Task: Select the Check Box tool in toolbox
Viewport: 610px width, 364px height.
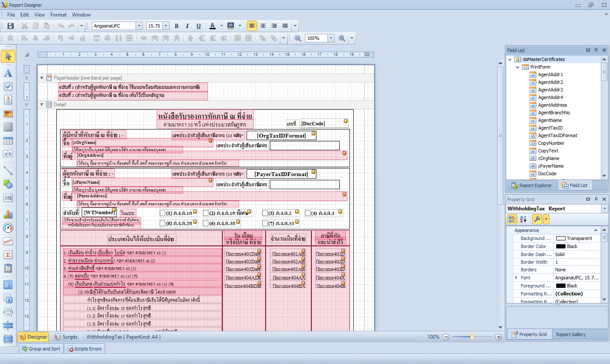Action: click(8, 86)
